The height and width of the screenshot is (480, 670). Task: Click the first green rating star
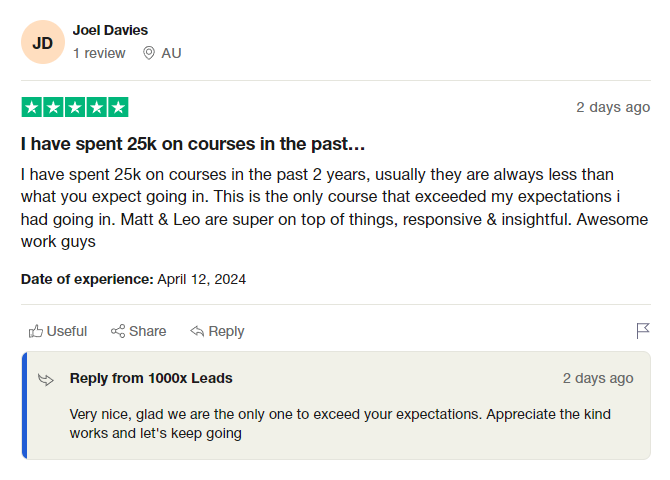coord(31,107)
